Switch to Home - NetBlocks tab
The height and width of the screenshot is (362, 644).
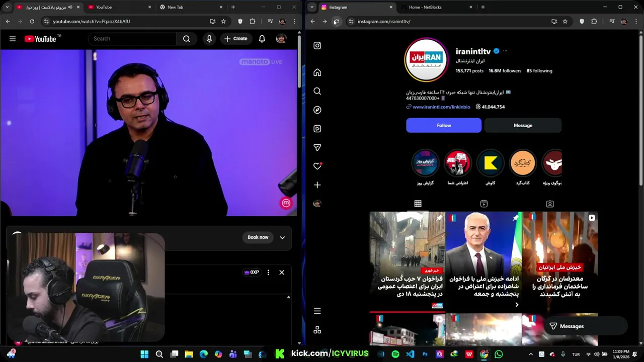[436, 7]
